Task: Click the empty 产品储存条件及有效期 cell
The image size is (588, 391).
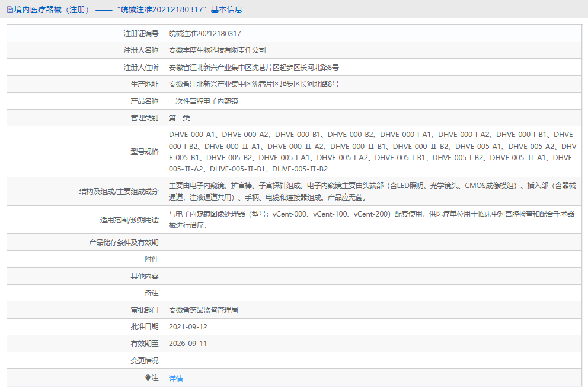Action: click(x=373, y=242)
